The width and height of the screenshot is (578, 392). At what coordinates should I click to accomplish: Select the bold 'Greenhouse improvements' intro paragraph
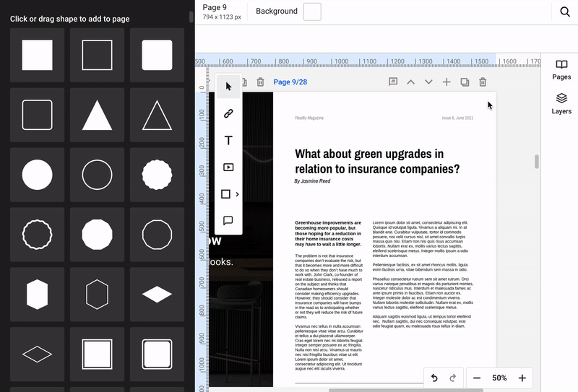[x=328, y=234]
